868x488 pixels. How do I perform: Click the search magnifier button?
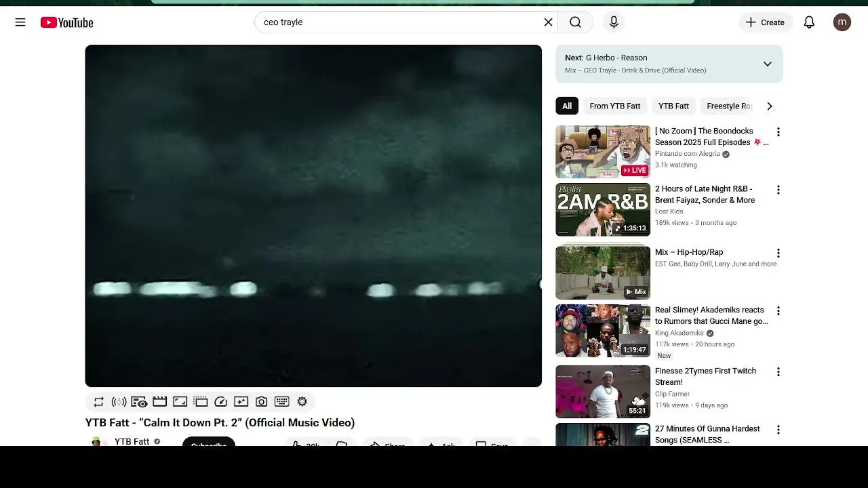coord(575,22)
